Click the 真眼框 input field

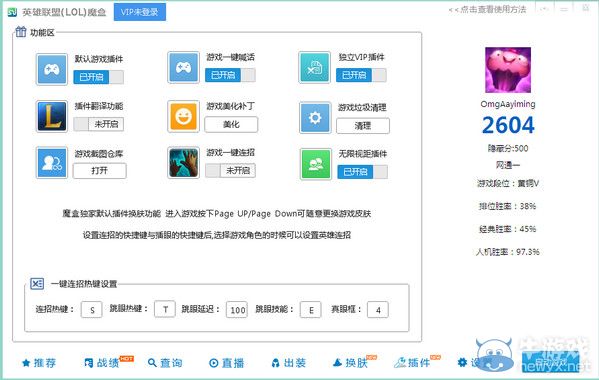click(x=378, y=310)
